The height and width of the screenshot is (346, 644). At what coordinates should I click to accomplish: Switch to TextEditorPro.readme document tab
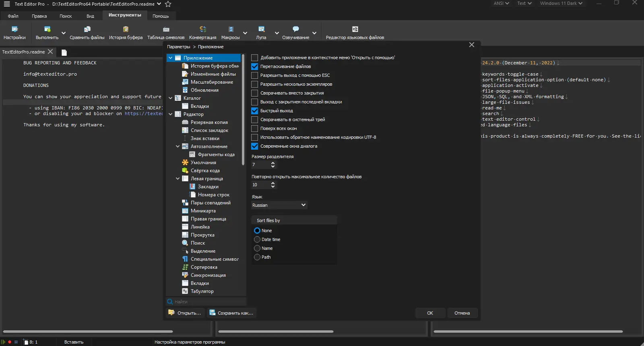tap(24, 52)
